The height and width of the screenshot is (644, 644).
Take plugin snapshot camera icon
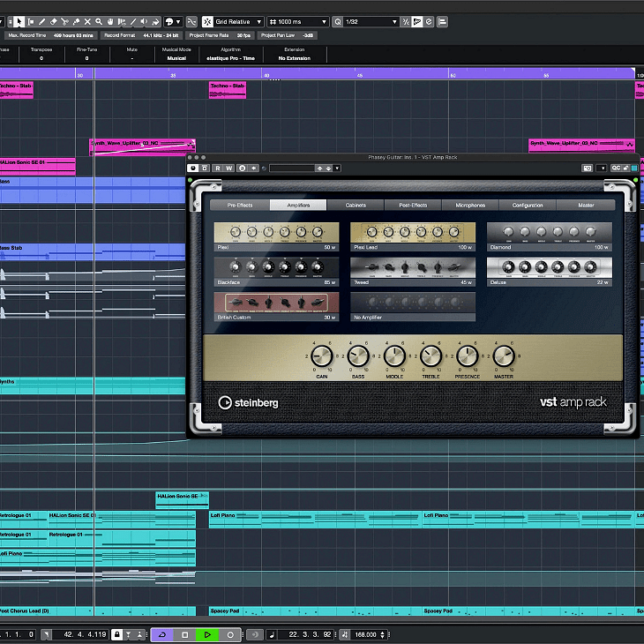(x=588, y=168)
